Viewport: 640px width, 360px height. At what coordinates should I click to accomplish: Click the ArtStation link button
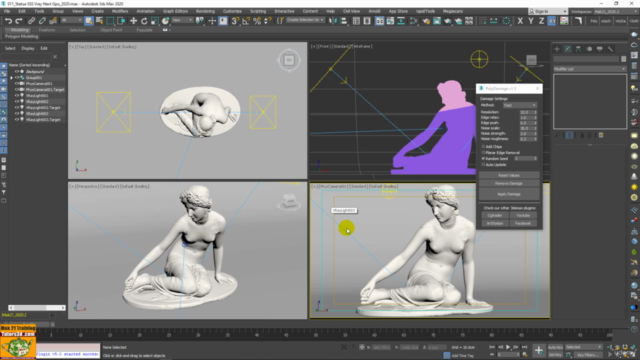coord(495,223)
